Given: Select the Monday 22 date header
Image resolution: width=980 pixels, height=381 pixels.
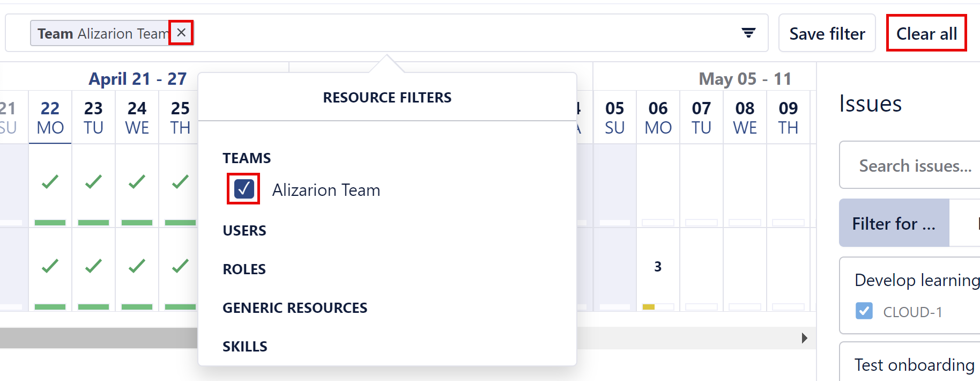Looking at the screenshot, I should point(50,118).
